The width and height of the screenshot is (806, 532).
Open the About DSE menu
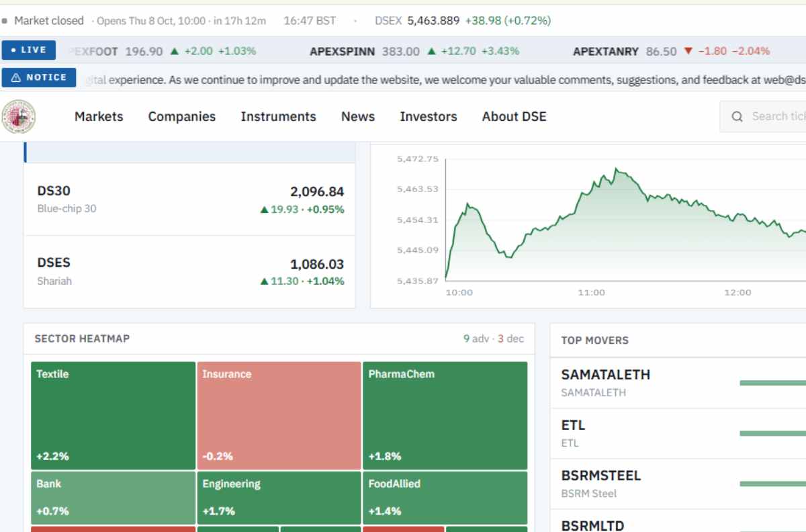pos(514,116)
